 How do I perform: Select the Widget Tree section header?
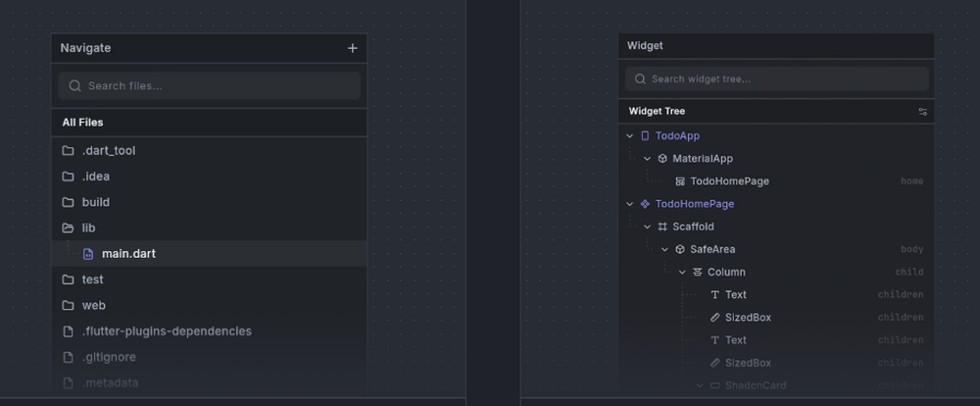tap(657, 112)
